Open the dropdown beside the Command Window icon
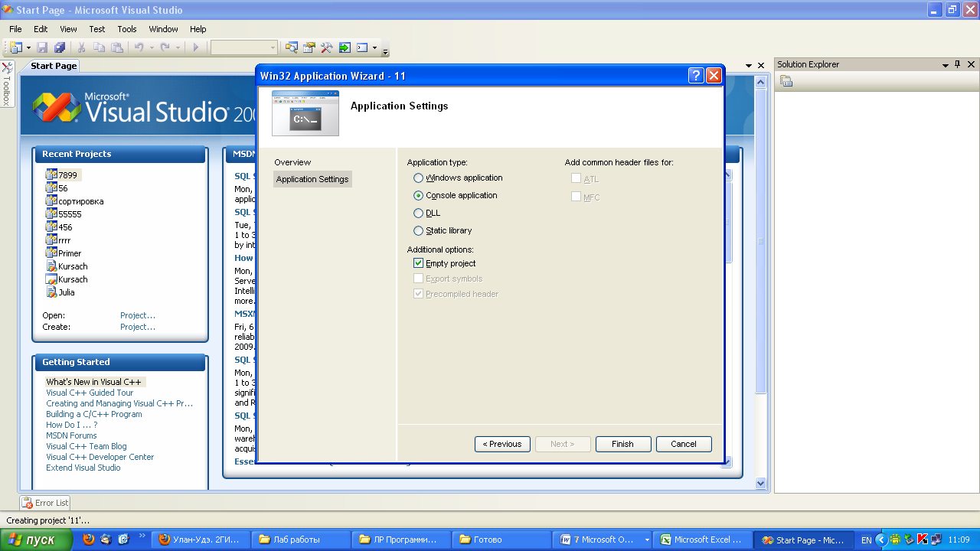The image size is (980, 551). (x=375, y=47)
